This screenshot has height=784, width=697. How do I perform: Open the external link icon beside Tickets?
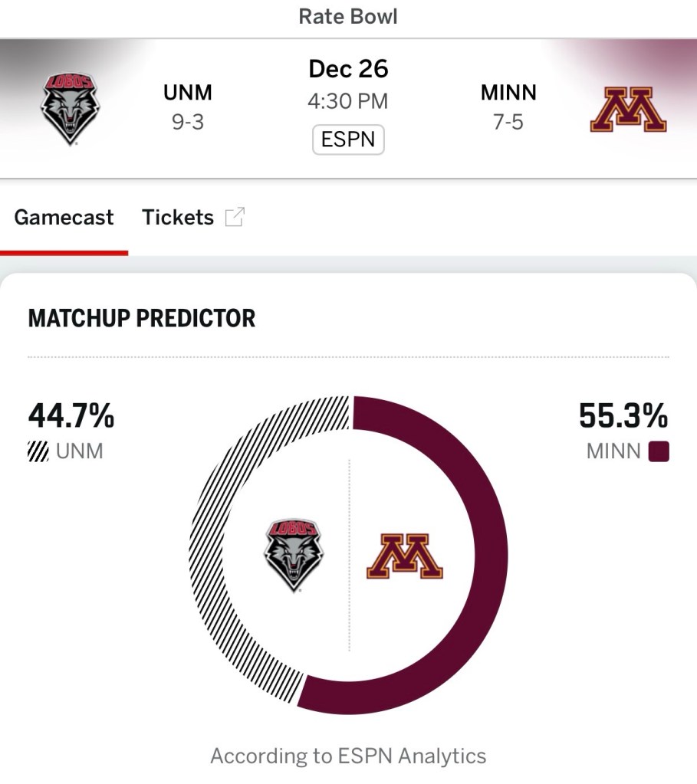coord(234,218)
